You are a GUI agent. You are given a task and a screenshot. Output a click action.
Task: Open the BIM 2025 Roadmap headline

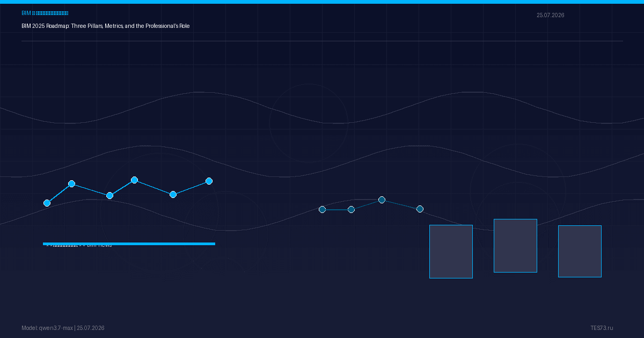click(106, 26)
